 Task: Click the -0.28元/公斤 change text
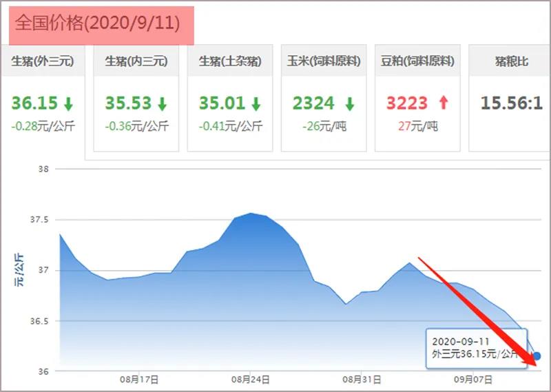click(x=43, y=126)
